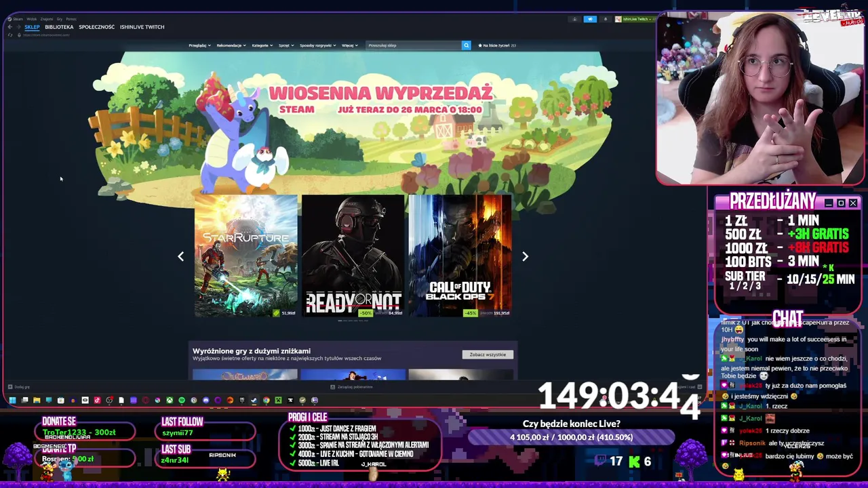Open the Call of Duty Black Ops 7 capsule
Viewport: 868px width, 488px height.
[460, 256]
